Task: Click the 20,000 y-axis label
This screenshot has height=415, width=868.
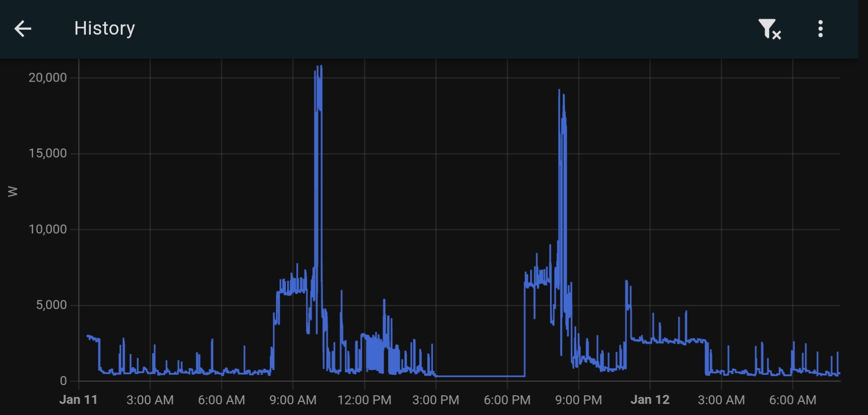Action: 47,77
